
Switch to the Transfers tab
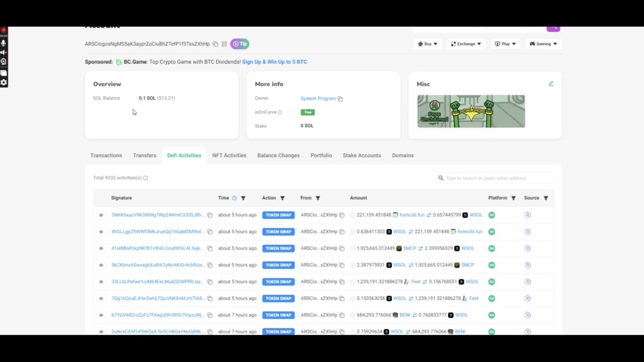[x=144, y=155]
